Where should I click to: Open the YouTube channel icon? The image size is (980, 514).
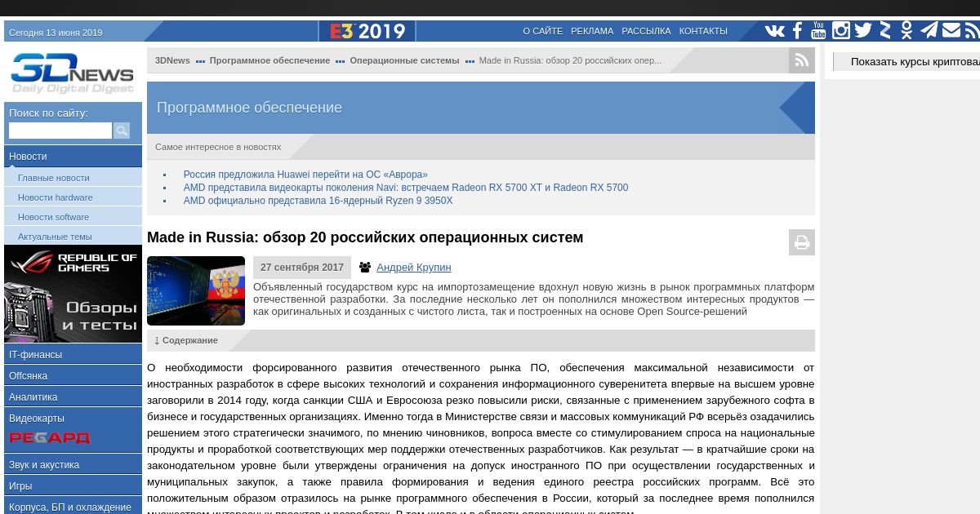pos(818,31)
